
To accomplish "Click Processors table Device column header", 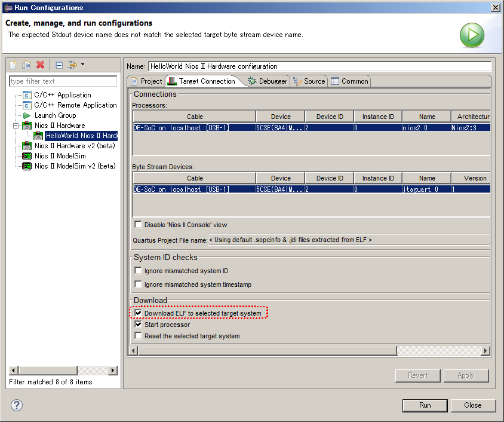I will [281, 117].
